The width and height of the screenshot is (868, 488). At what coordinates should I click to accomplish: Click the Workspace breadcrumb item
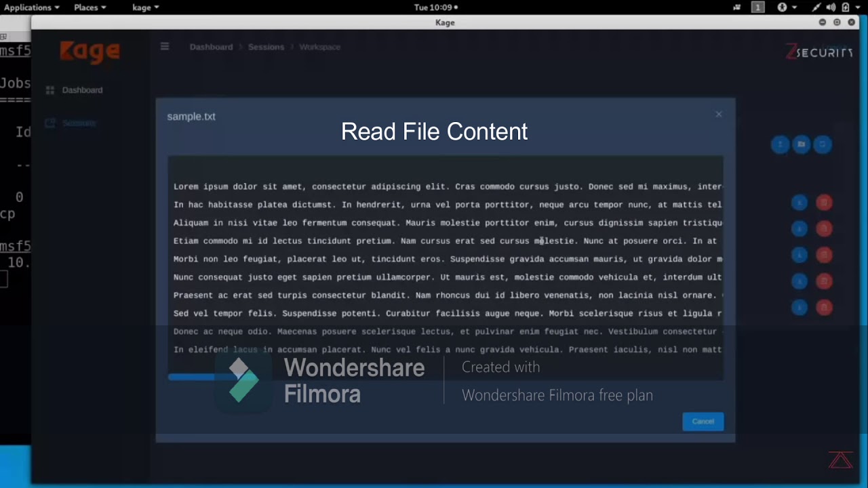tap(320, 47)
